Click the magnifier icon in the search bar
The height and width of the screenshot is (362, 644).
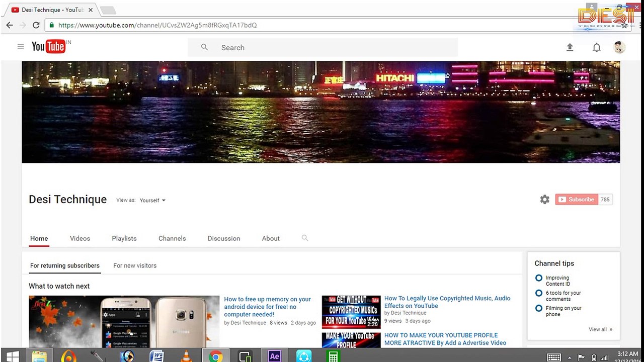click(x=204, y=47)
